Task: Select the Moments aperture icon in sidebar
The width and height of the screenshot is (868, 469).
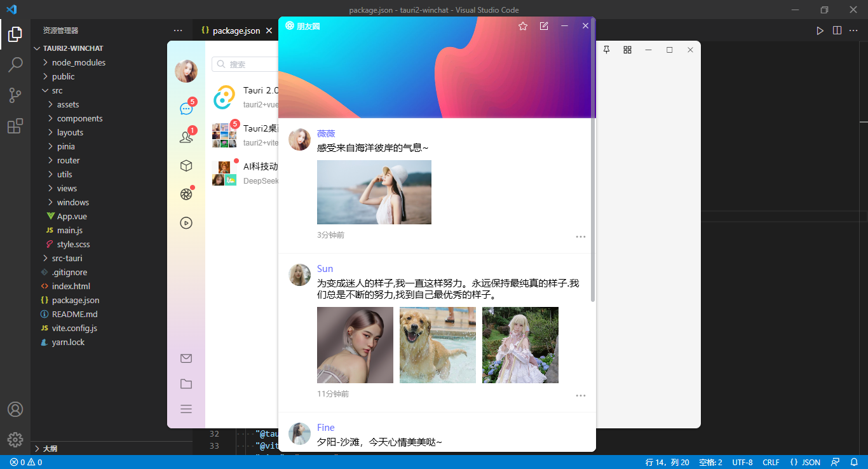Action: 186,193
